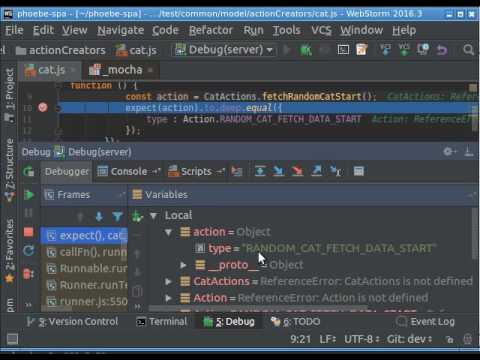This screenshot has width=480, height=360.
Task: Expand the Action ReferenceError node
Action: 168,298
